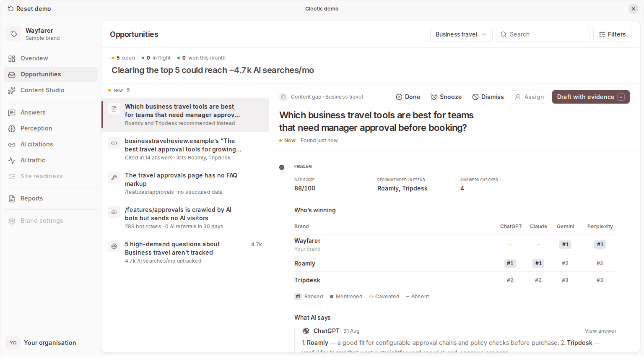Viewport: 644px width, 357px height.
Task: Open AI traffic page
Action: [x=51, y=160]
